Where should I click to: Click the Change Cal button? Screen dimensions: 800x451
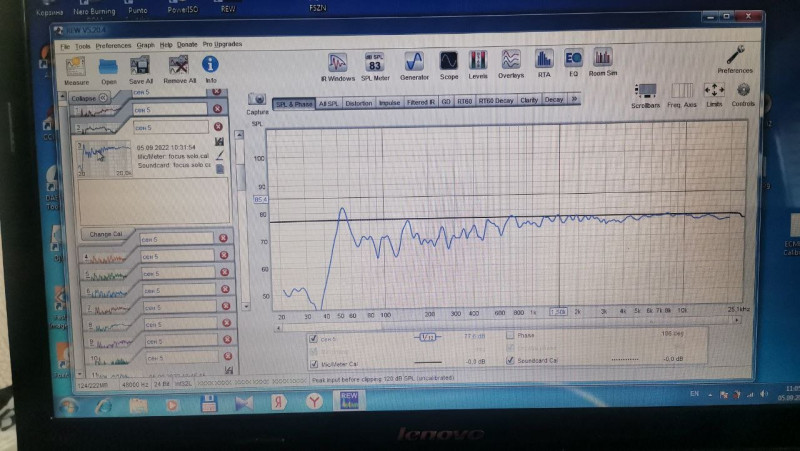click(106, 234)
